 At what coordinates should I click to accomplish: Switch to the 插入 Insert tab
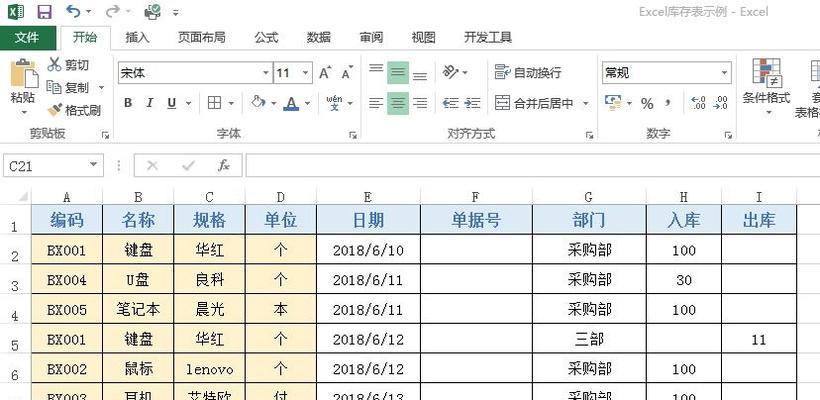point(138,38)
